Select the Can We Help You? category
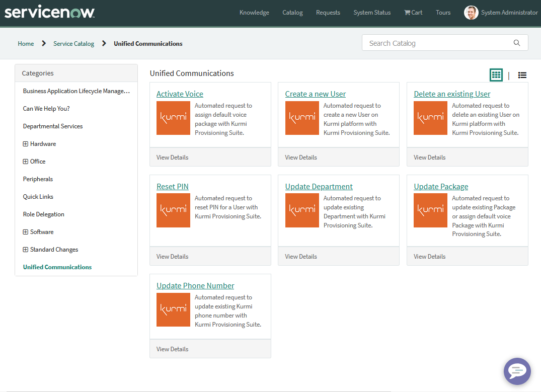Viewport: 541px width, 392px height. point(46,109)
